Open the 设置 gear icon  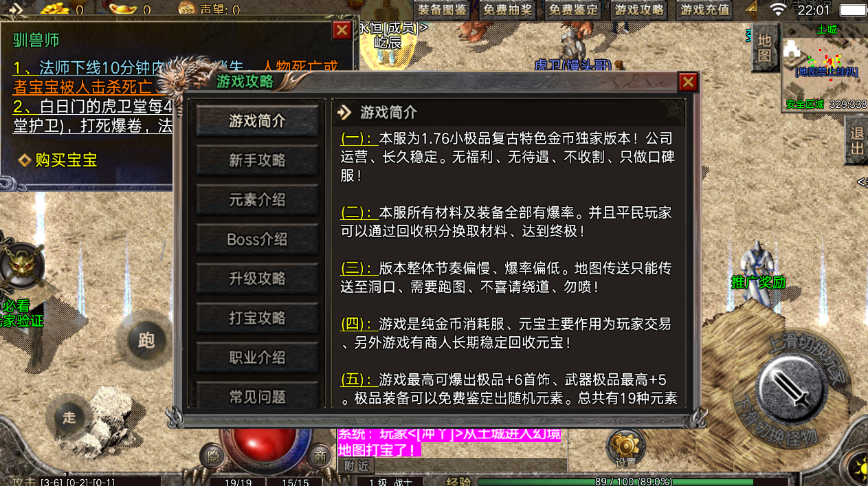pyautogui.click(x=625, y=448)
